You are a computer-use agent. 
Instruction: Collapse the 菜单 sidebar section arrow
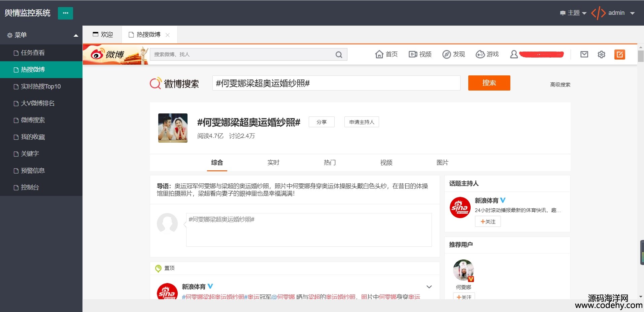pyautogui.click(x=76, y=35)
